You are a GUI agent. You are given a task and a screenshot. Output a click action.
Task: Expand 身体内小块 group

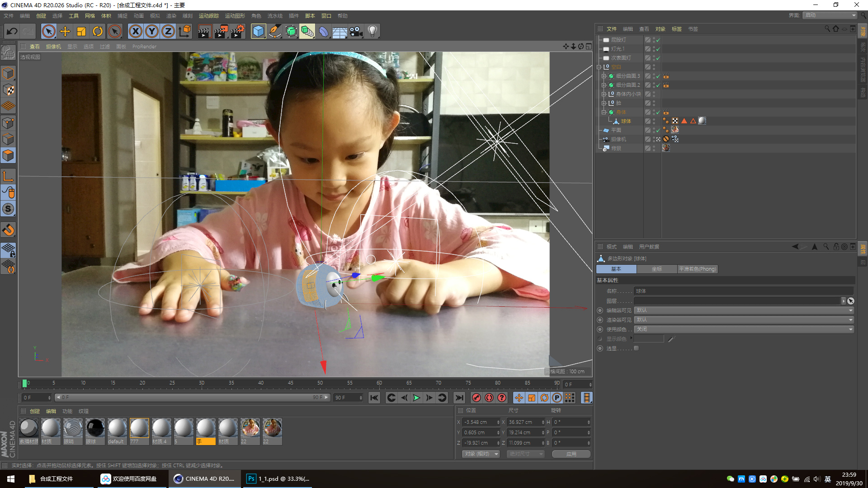coord(604,94)
